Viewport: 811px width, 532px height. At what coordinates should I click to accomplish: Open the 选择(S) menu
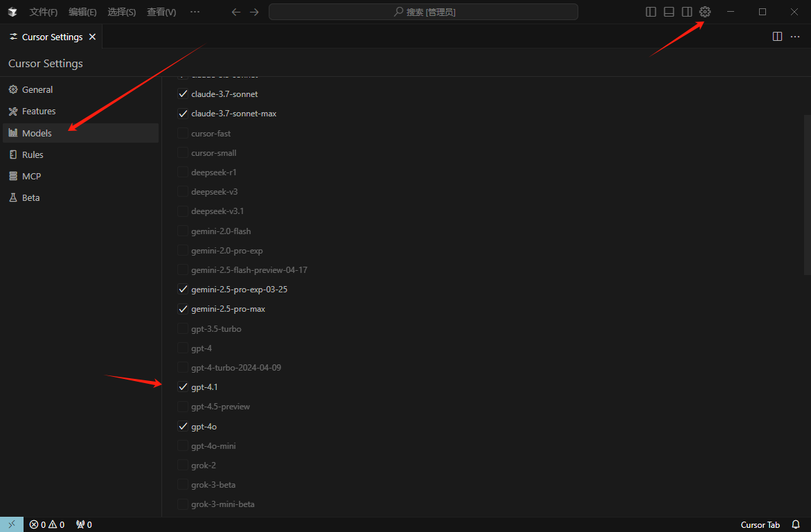point(122,12)
